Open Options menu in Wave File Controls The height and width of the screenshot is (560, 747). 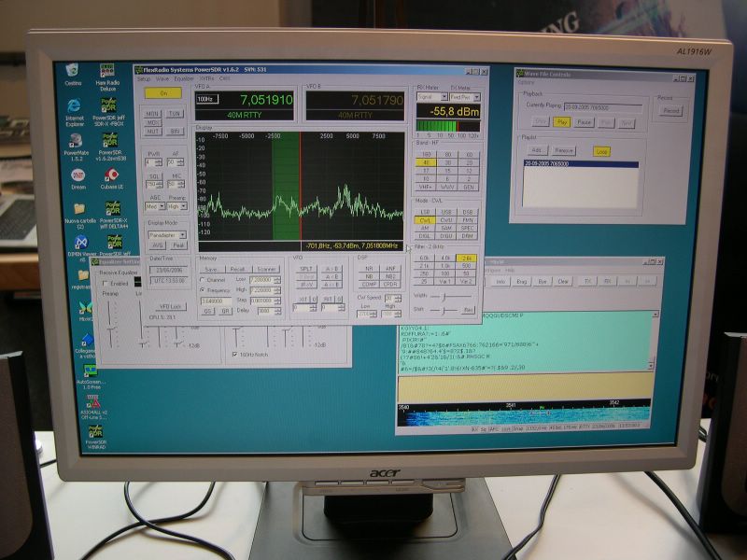526,82
